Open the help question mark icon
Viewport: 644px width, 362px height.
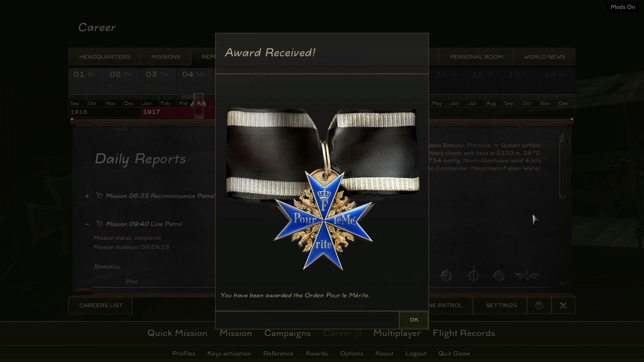click(539, 306)
